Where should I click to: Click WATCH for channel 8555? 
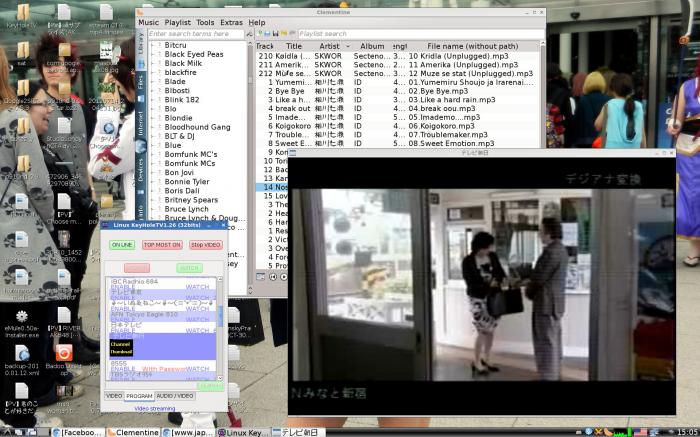point(197,369)
